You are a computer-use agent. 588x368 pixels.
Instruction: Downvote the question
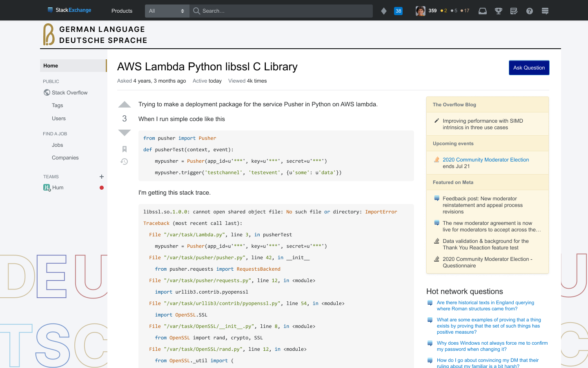click(125, 132)
